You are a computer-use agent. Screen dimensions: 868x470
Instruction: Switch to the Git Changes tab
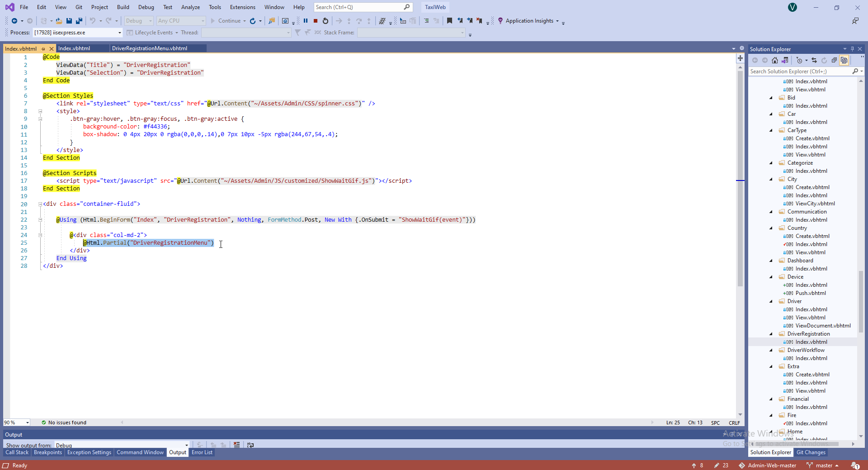811,452
